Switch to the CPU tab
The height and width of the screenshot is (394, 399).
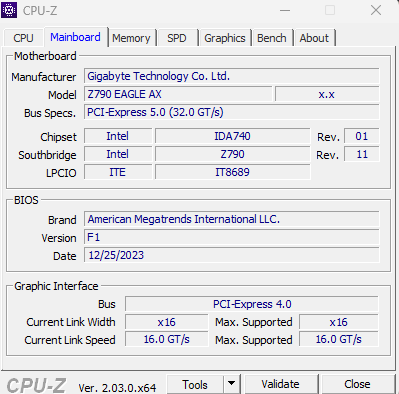click(23, 38)
